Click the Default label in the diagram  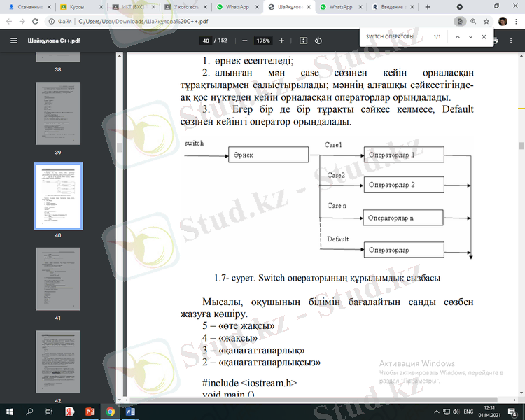tap(338, 239)
